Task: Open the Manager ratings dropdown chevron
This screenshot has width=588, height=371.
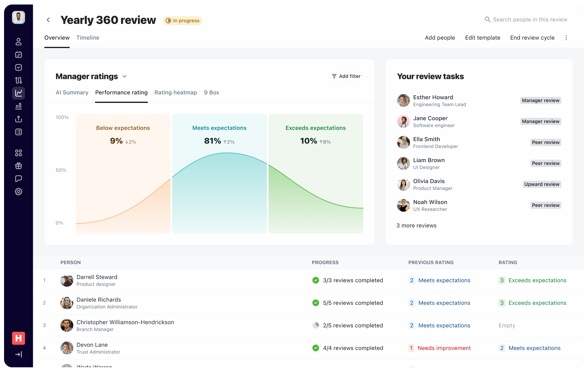Action: tap(124, 76)
